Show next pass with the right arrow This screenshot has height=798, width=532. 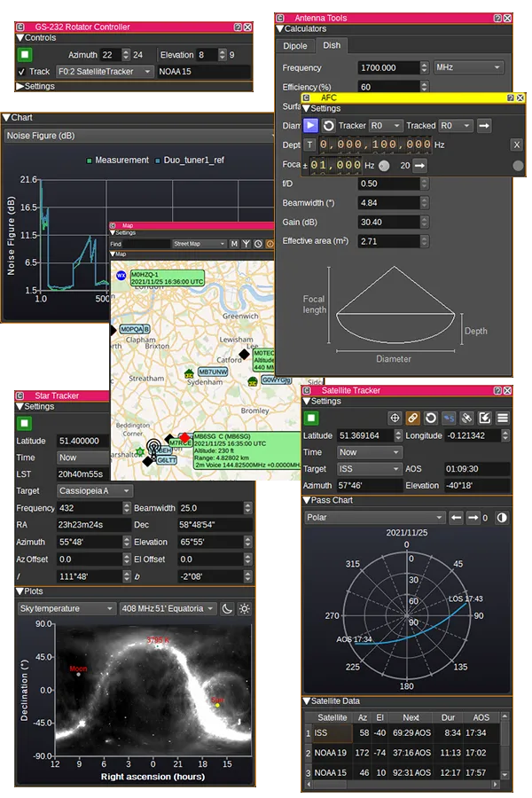pyautogui.click(x=473, y=518)
